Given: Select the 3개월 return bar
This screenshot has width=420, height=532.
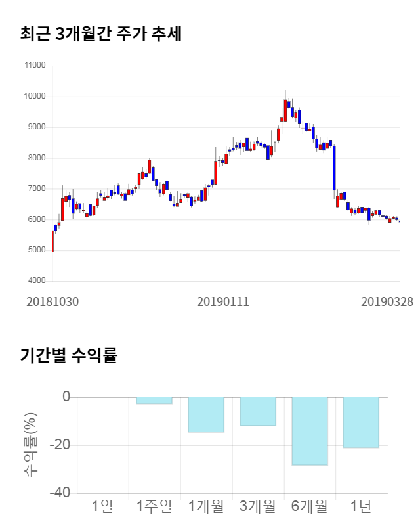Looking at the screenshot, I should click(257, 411).
